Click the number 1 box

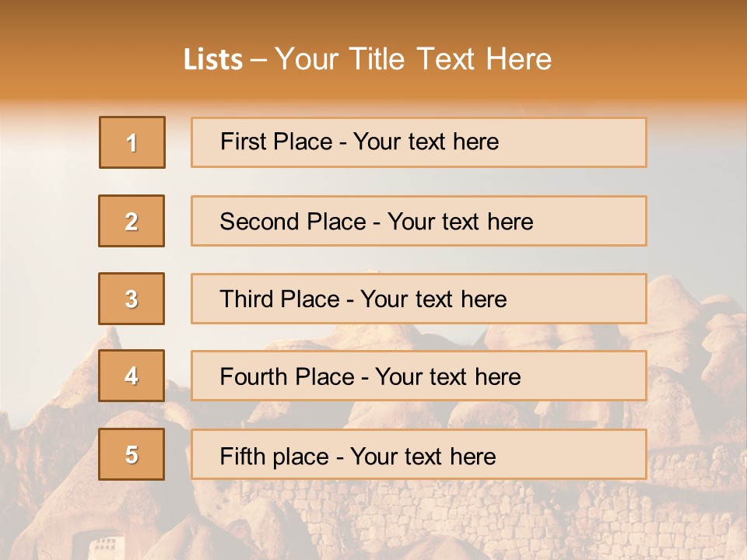click(x=132, y=142)
